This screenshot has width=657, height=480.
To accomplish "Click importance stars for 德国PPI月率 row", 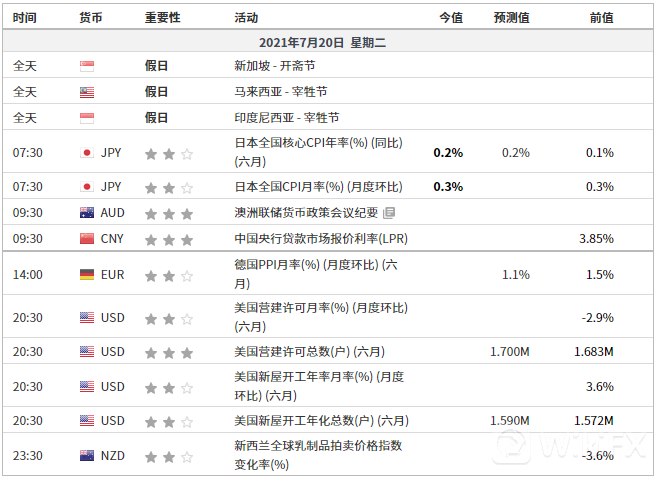I will click(x=168, y=274).
